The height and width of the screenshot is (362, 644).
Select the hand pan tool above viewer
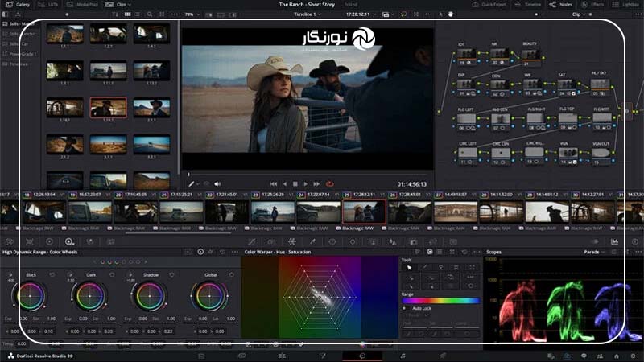click(451, 14)
